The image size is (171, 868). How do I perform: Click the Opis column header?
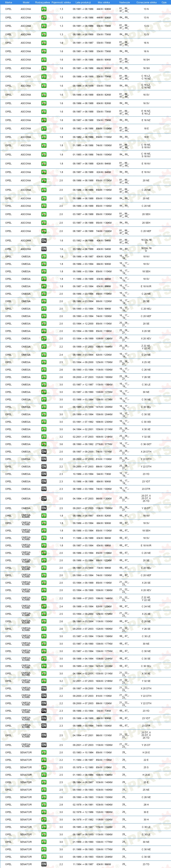[x=164, y=2]
